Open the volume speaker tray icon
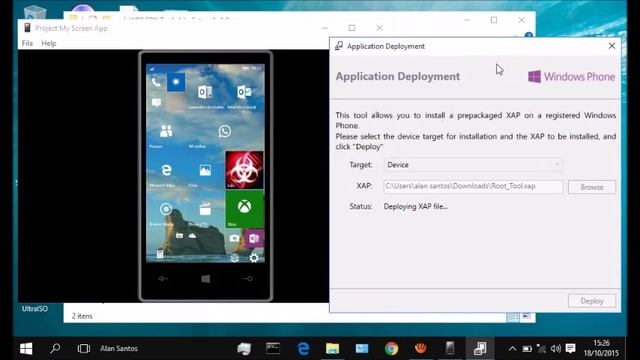This screenshot has height=360, width=640. [x=555, y=349]
